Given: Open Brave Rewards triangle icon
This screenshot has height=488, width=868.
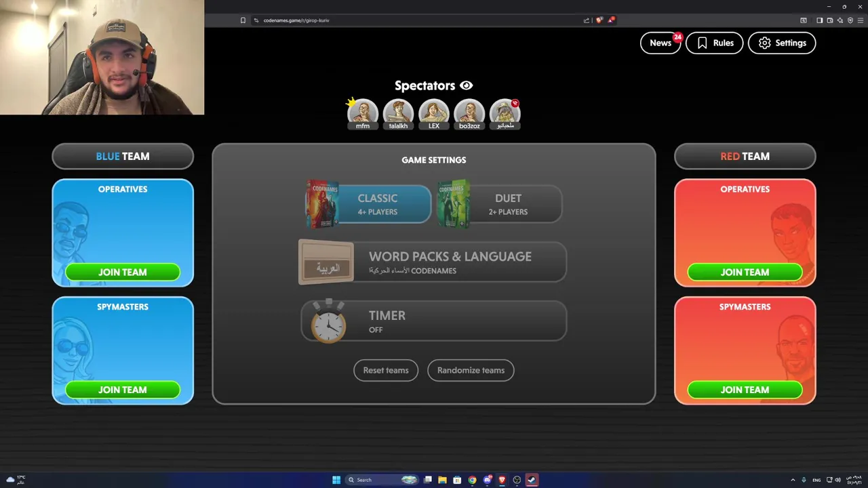Looking at the screenshot, I should (x=610, y=20).
